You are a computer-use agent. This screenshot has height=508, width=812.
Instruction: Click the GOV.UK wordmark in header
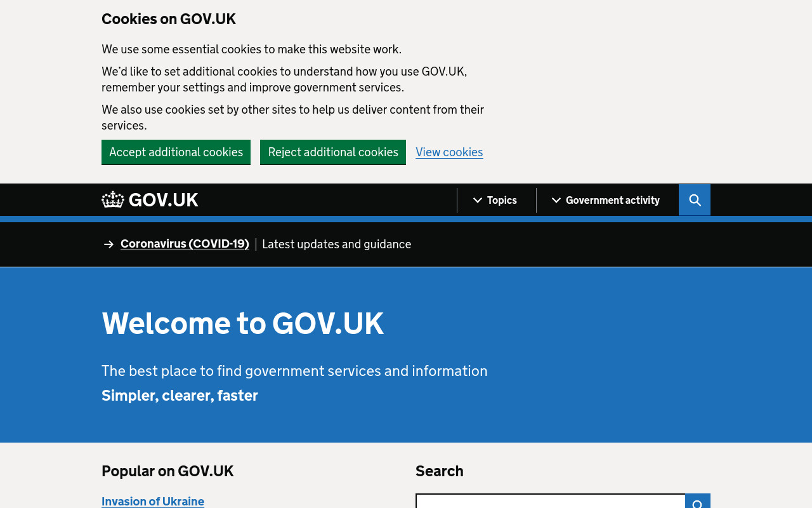[x=164, y=200]
